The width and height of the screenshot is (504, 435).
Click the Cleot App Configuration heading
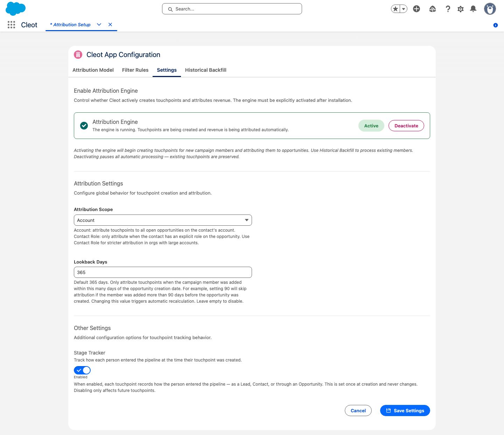tap(123, 55)
